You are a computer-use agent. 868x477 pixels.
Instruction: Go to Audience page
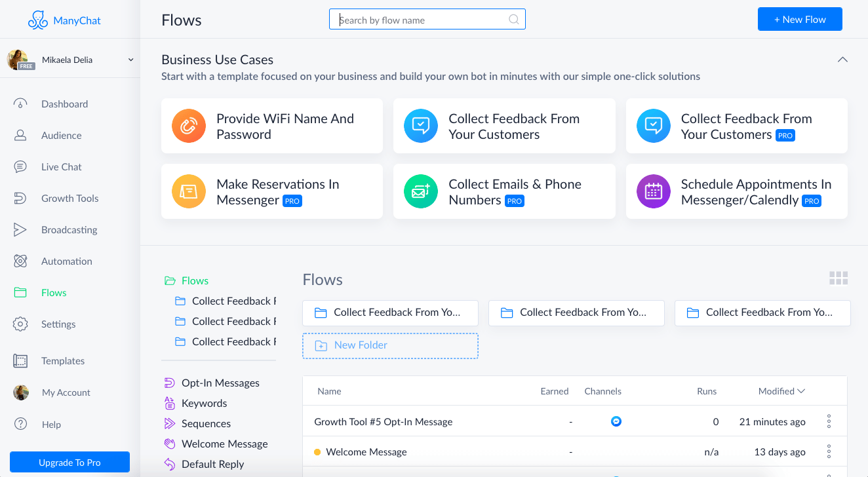[x=61, y=135]
